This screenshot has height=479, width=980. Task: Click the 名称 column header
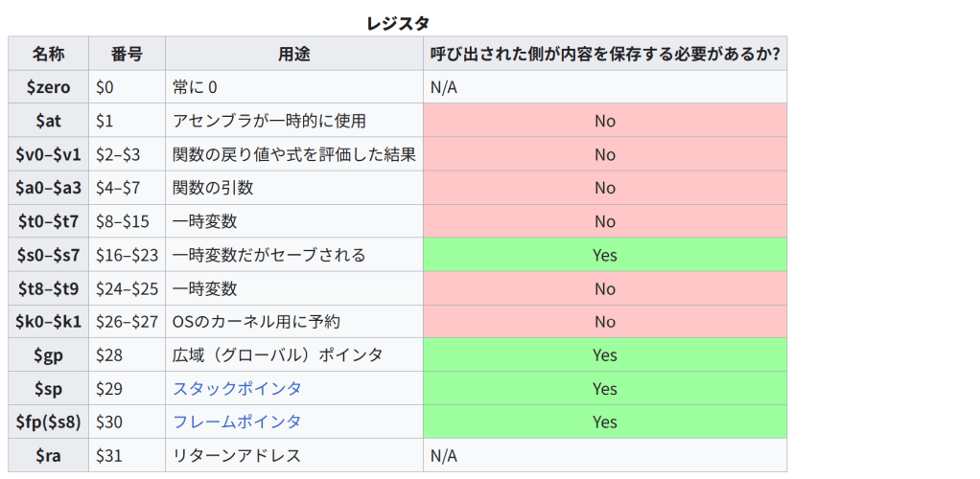tap(48, 54)
